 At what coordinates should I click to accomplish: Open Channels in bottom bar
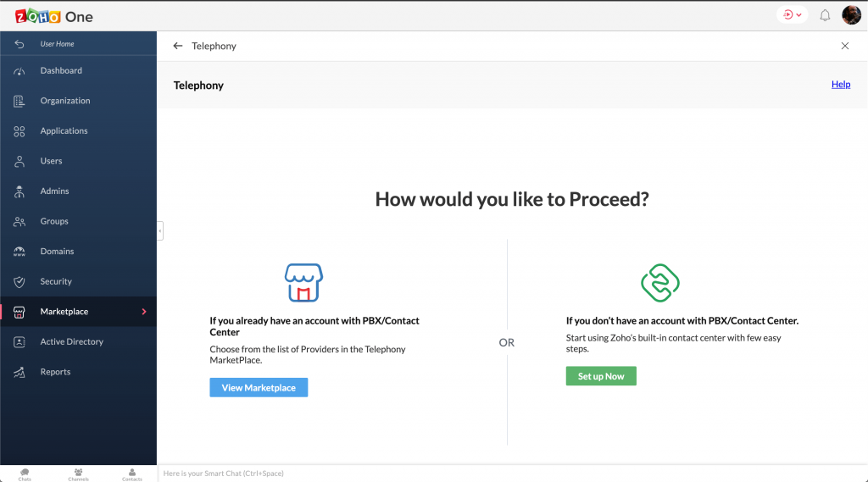click(x=78, y=474)
